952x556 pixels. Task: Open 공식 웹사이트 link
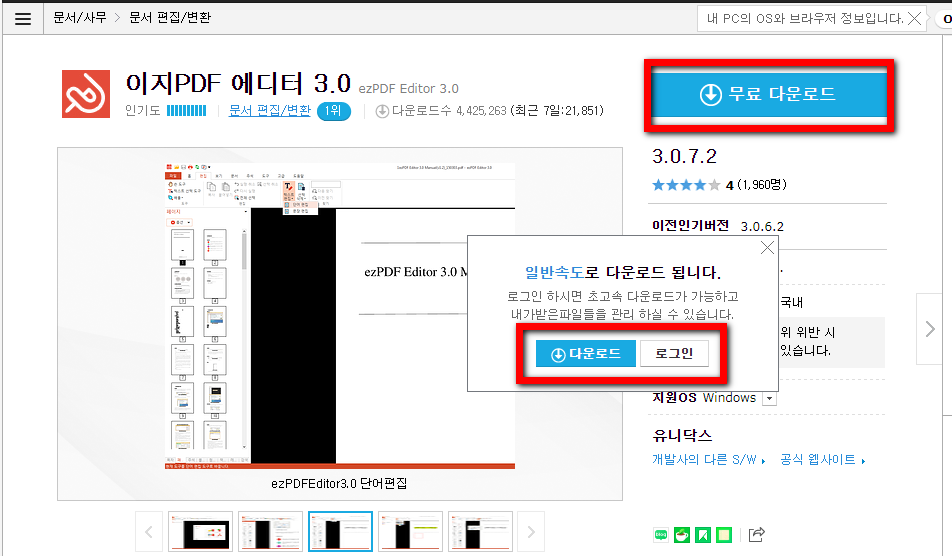(x=822, y=460)
